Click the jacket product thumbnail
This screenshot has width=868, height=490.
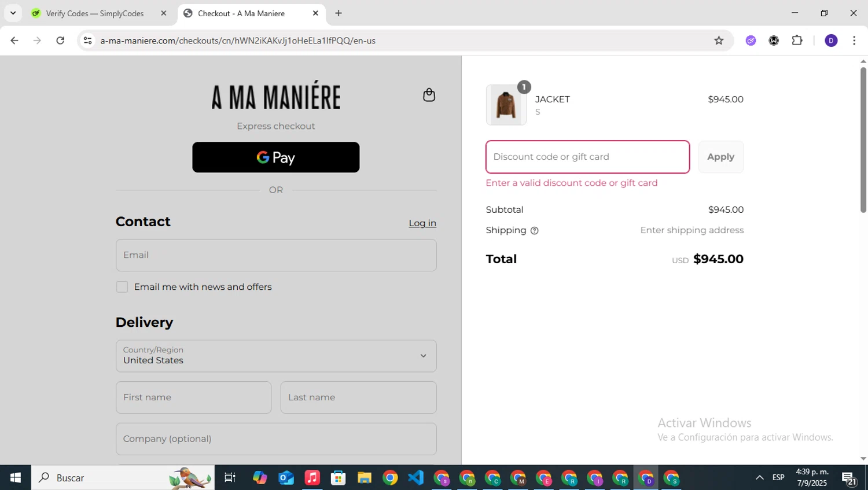[x=506, y=105]
